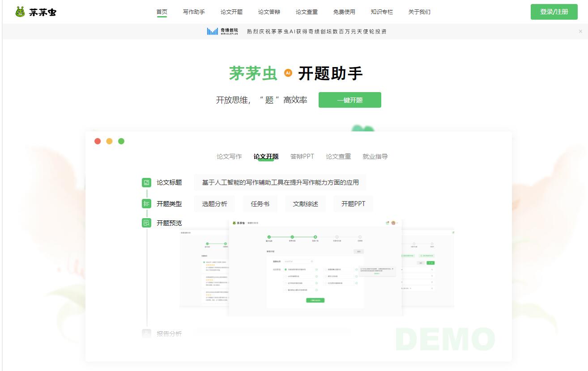The image size is (588, 371).
Task: Open 免费使用 in top navigation
Action: pyautogui.click(x=344, y=12)
